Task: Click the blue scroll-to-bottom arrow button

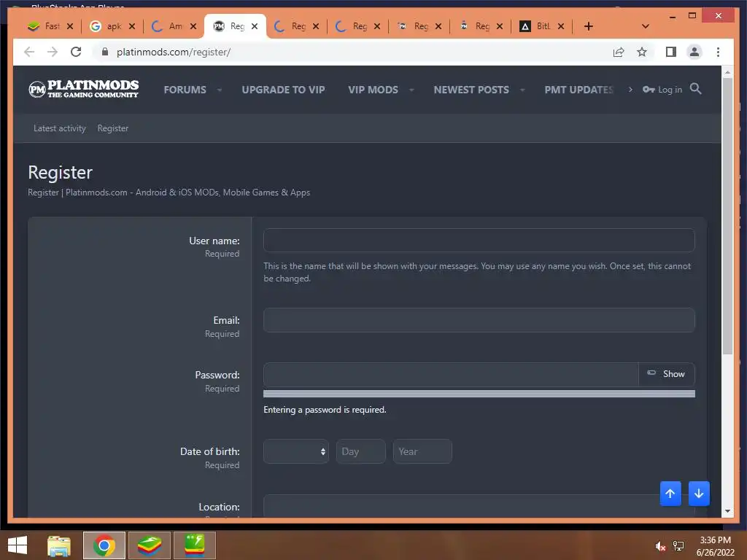Action: [699, 494]
